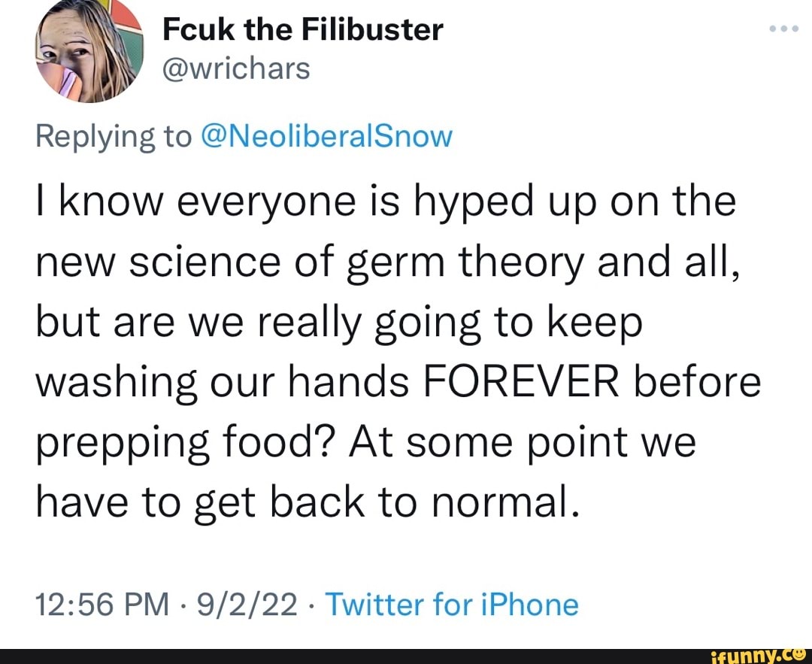This screenshot has height=664, width=812.
Task: Open the tweet options three-dot menu
Action: point(784,29)
